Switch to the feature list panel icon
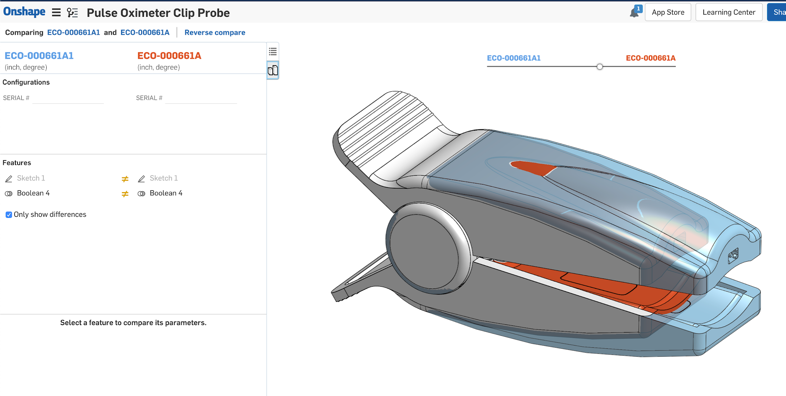 tap(273, 51)
